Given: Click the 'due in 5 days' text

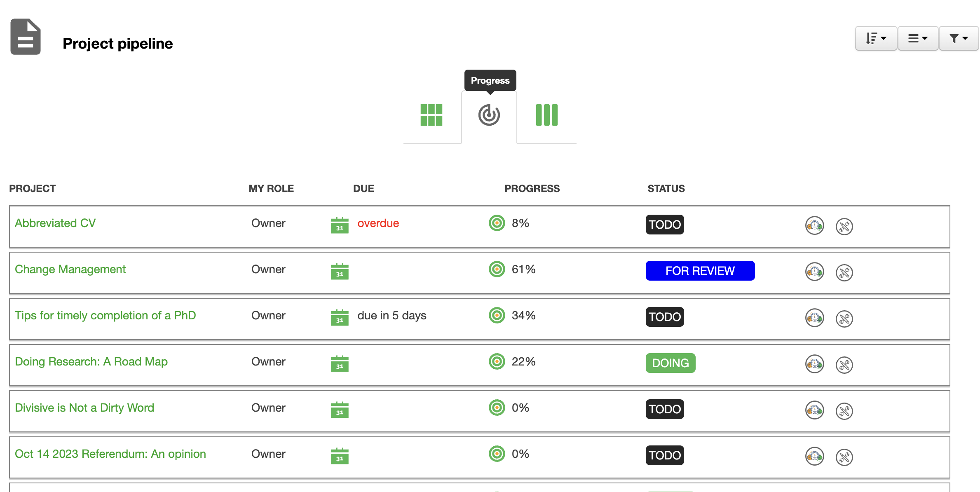Looking at the screenshot, I should click(x=392, y=315).
